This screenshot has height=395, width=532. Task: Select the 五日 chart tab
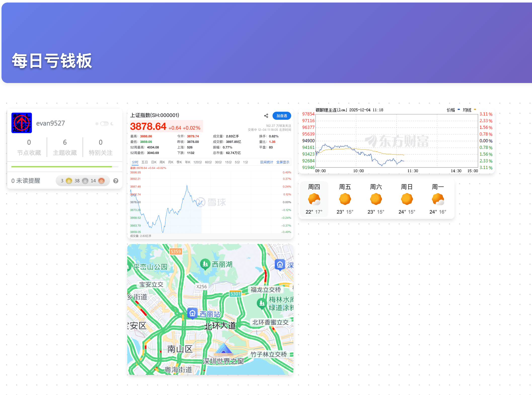click(x=144, y=162)
